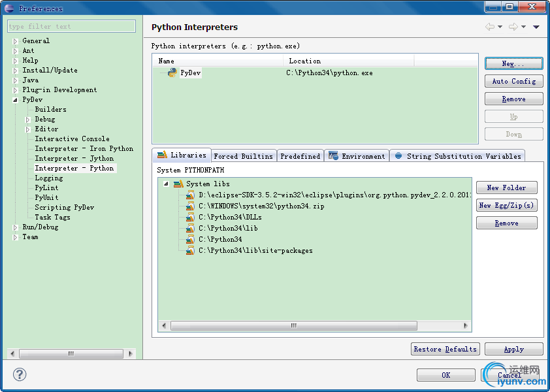Select Logging in the PyDev tree
Viewport: 550px width, 392px height.
[49, 178]
